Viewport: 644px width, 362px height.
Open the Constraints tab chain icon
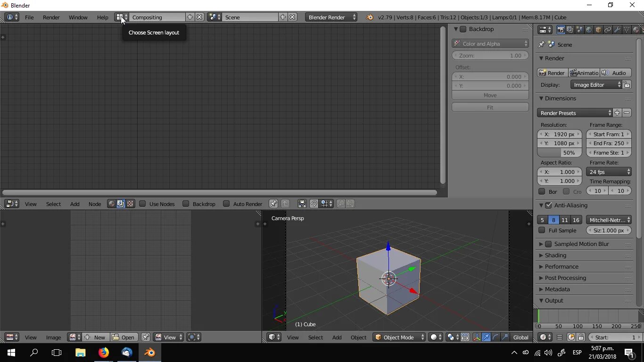[x=608, y=30]
